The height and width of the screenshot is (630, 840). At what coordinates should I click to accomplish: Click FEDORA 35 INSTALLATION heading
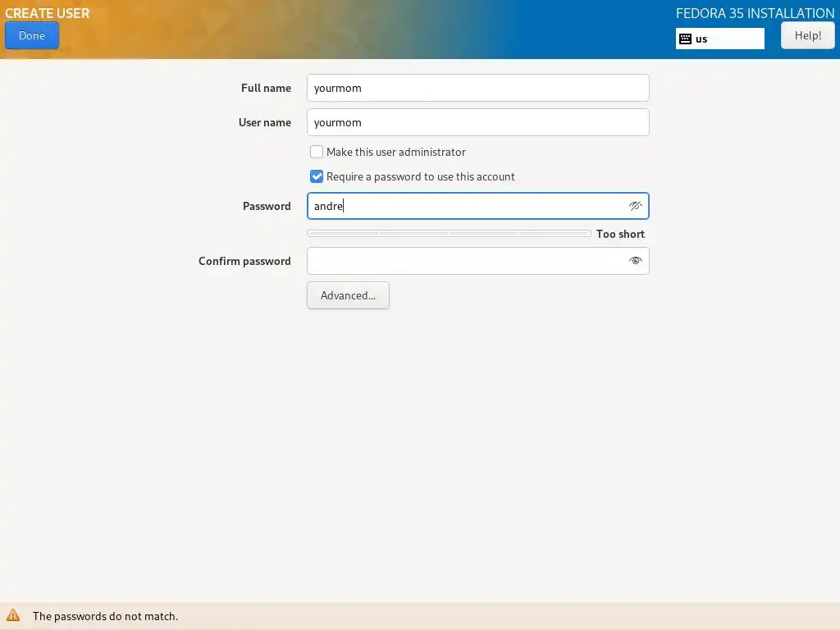755,13
